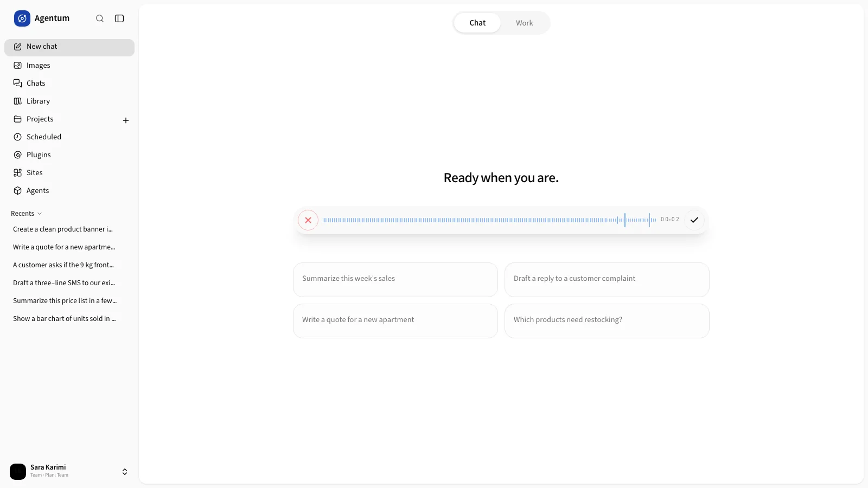
Task: Open the Scheduled section
Action: [69, 137]
